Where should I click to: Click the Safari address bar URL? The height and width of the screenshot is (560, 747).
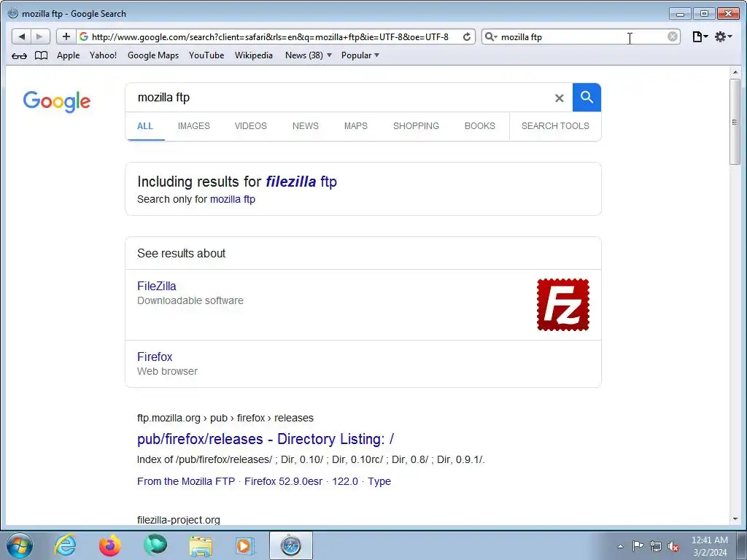coord(270,36)
